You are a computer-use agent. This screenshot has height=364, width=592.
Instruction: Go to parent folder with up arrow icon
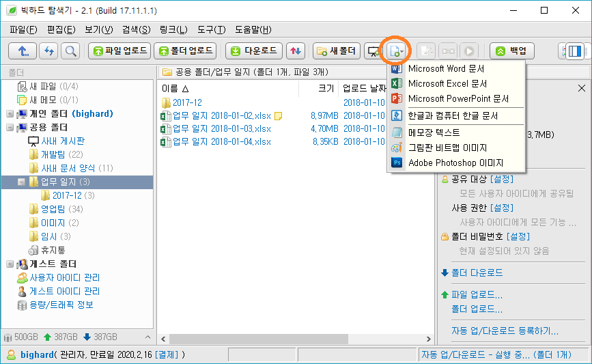click(23, 51)
